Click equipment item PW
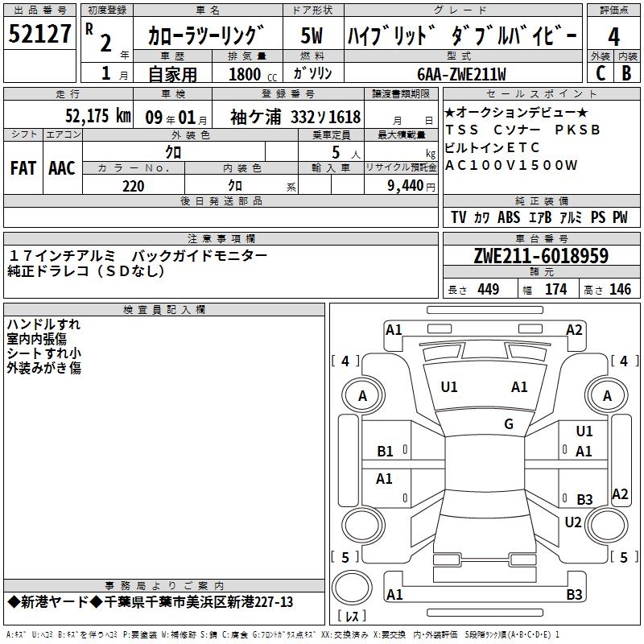 pyautogui.click(x=620, y=217)
